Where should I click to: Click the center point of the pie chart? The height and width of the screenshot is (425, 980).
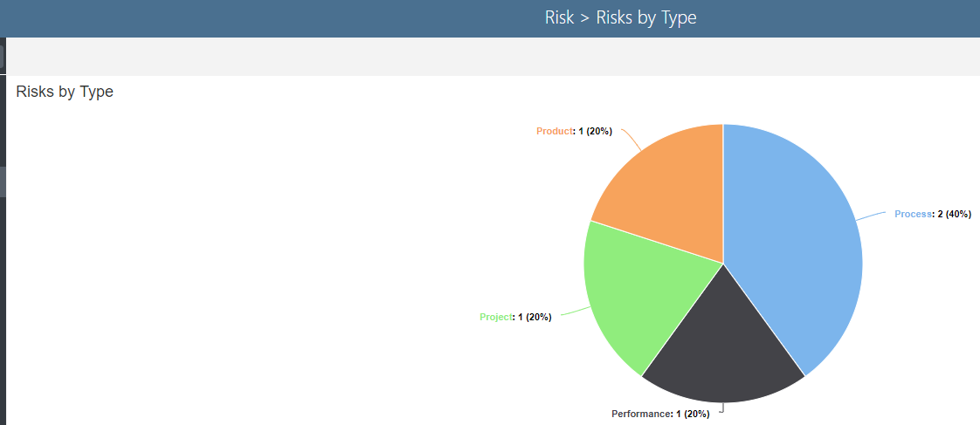tap(723, 263)
